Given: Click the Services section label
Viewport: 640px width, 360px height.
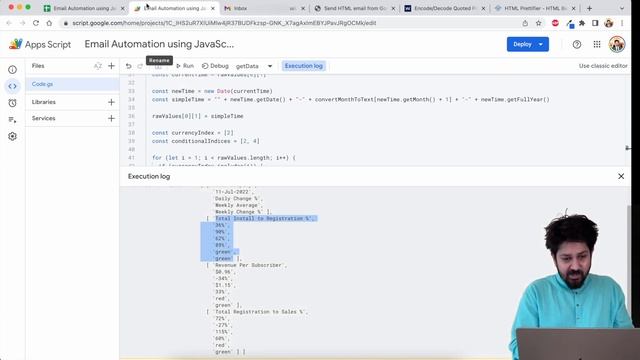Looking at the screenshot, I should pos(43,118).
